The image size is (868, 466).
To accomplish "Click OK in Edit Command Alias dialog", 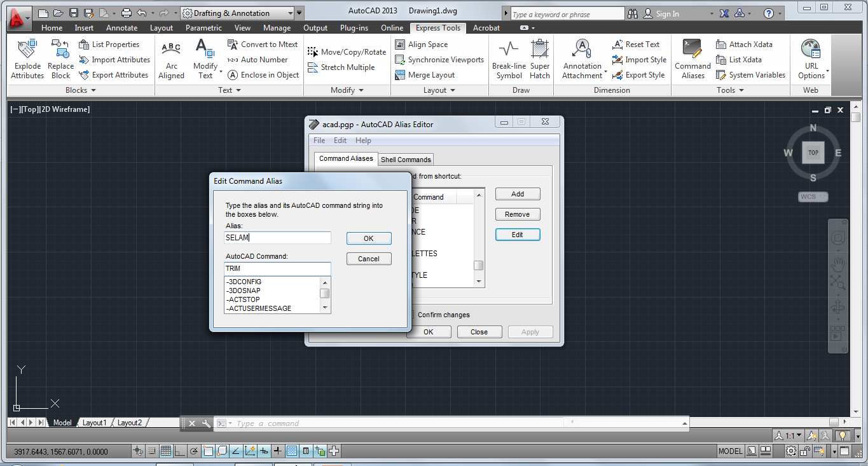I will 369,238.
